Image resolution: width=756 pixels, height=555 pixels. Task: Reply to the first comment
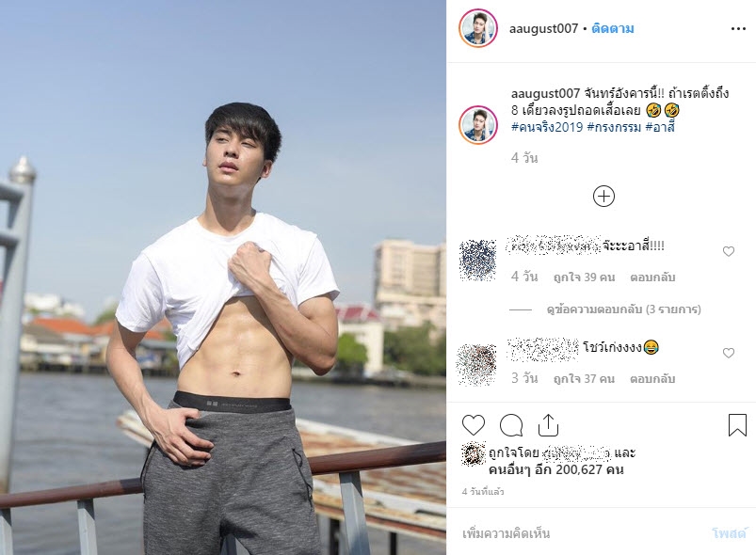click(x=652, y=277)
